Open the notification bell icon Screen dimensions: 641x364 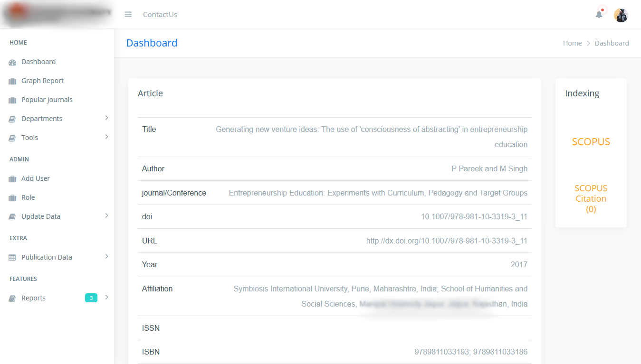pos(599,15)
